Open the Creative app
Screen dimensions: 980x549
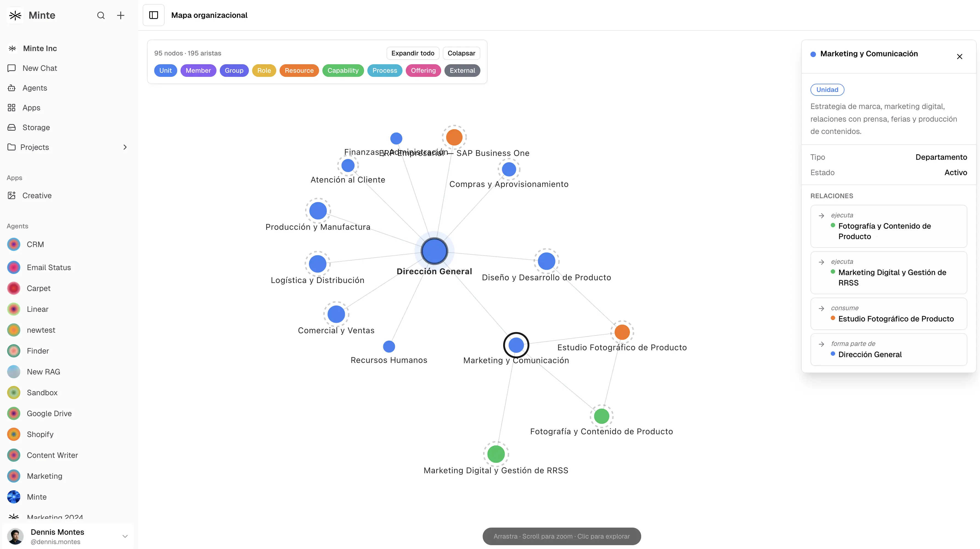click(x=36, y=195)
